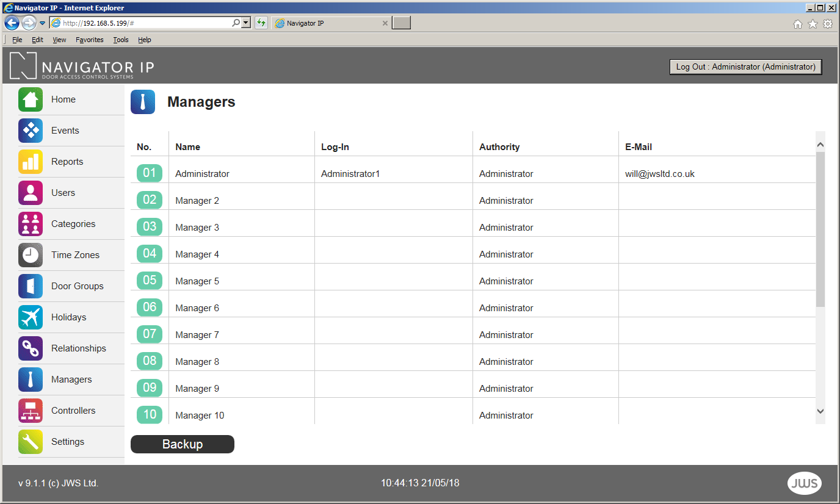
Task: Select the Managers tie icon in sidebar
Action: click(x=31, y=380)
